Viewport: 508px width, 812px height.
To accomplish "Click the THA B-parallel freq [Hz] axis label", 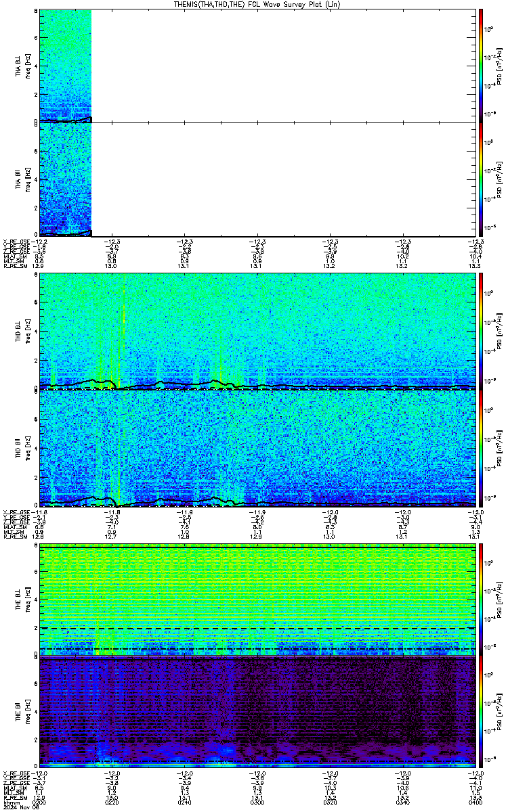I will pyautogui.click(x=26, y=180).
